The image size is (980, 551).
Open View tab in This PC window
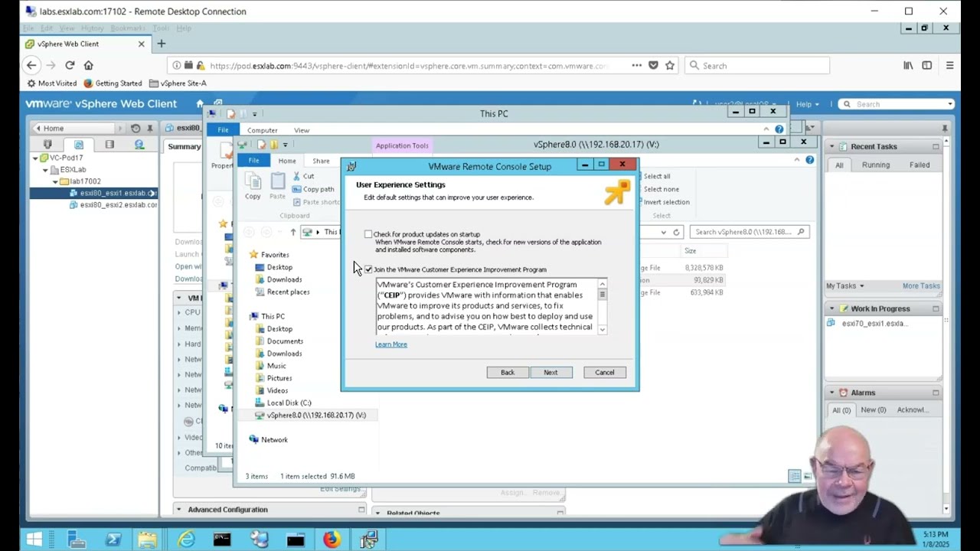(302, 130)
